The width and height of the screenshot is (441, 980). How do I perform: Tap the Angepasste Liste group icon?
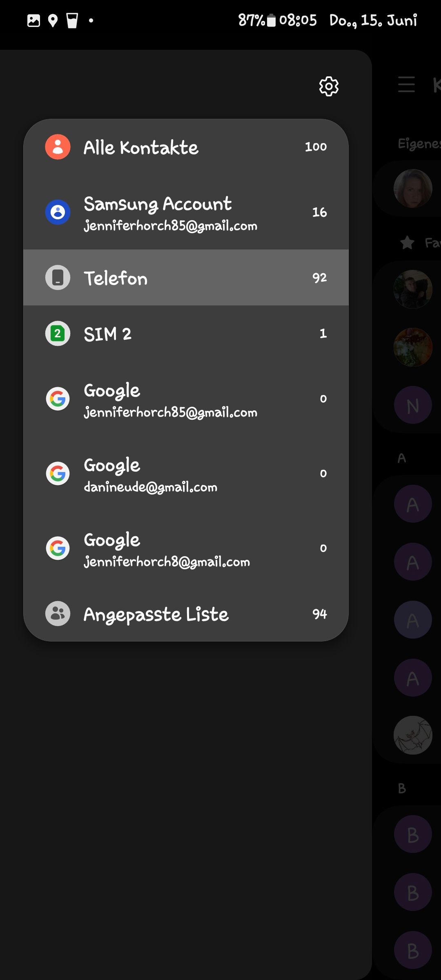point(58,613)
